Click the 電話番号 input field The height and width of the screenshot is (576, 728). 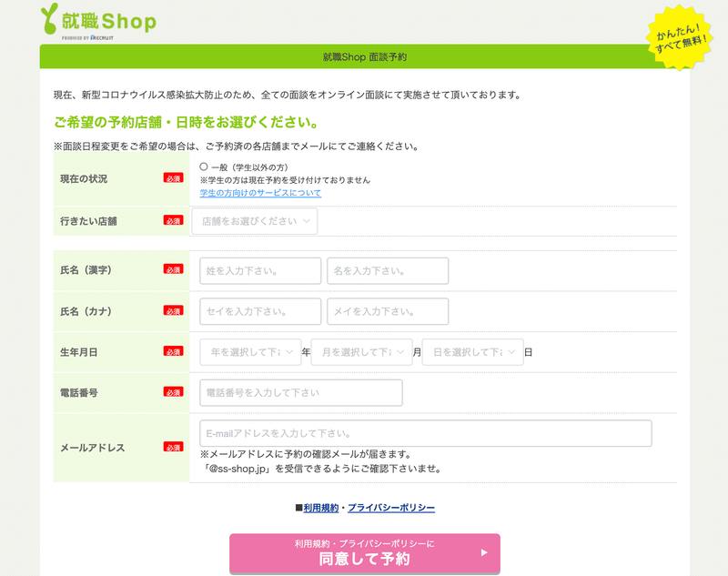tap(300, 392)
